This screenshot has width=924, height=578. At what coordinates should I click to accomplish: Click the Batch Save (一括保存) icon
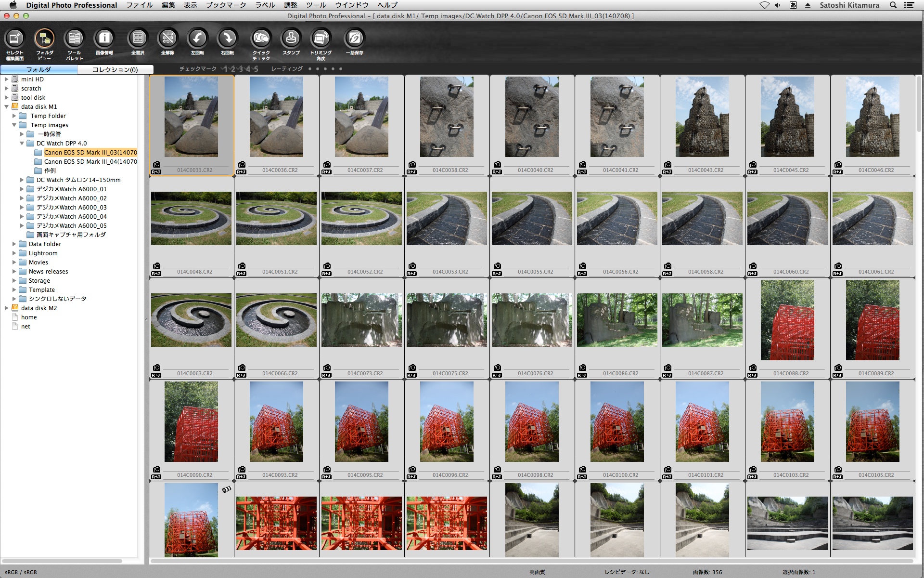(x=355, y=39)
